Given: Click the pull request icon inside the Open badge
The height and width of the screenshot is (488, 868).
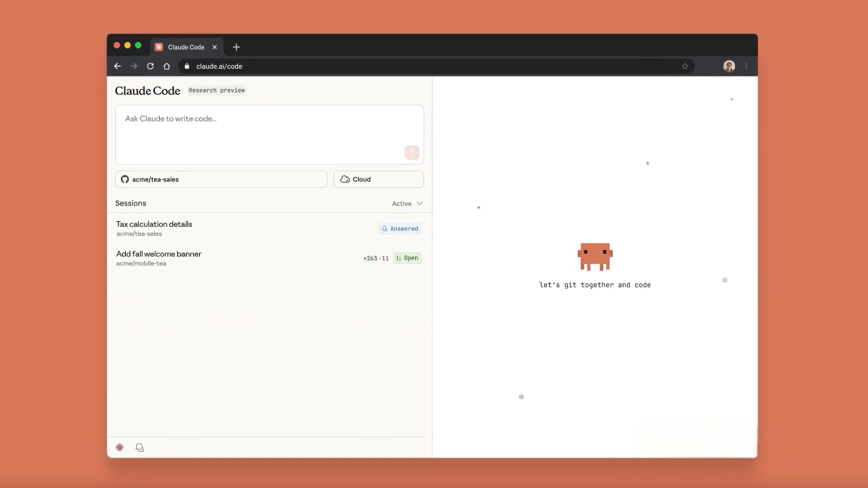Looking at the screenshot, I should click(399, 258).
